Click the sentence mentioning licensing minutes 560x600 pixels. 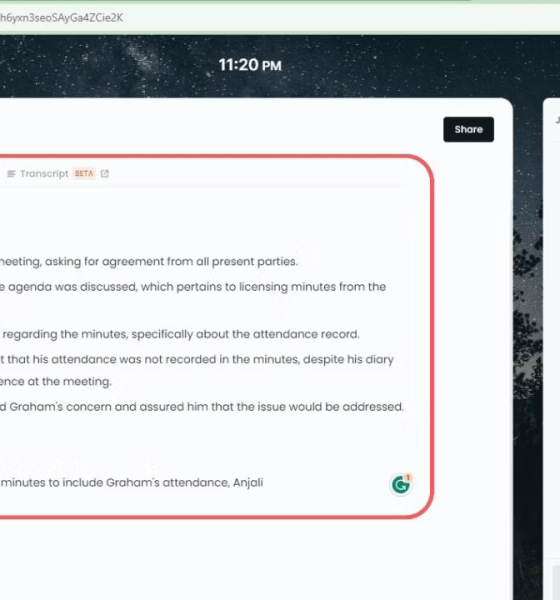(x=193, y=287)
